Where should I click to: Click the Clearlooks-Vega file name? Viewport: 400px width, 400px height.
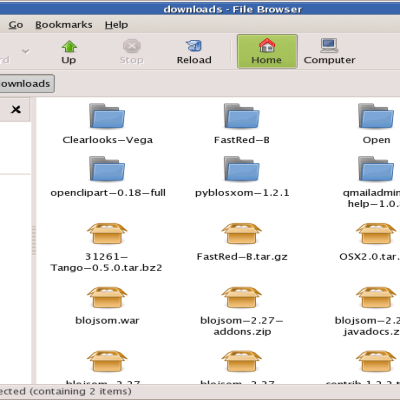(x=108, y=140)
